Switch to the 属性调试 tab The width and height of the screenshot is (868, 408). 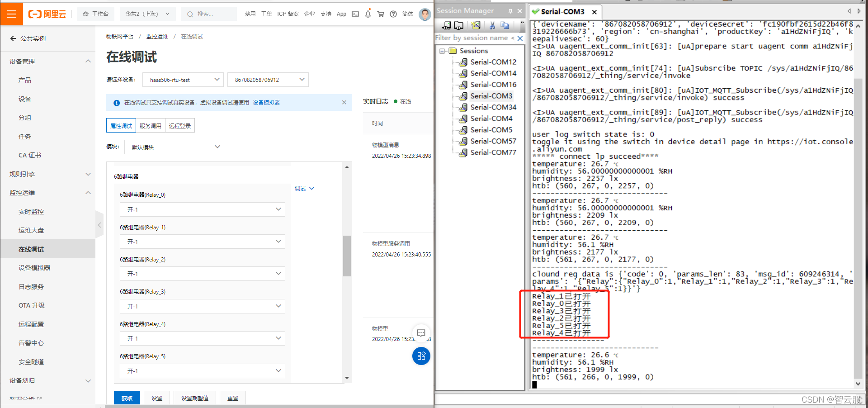coord(121,126)
